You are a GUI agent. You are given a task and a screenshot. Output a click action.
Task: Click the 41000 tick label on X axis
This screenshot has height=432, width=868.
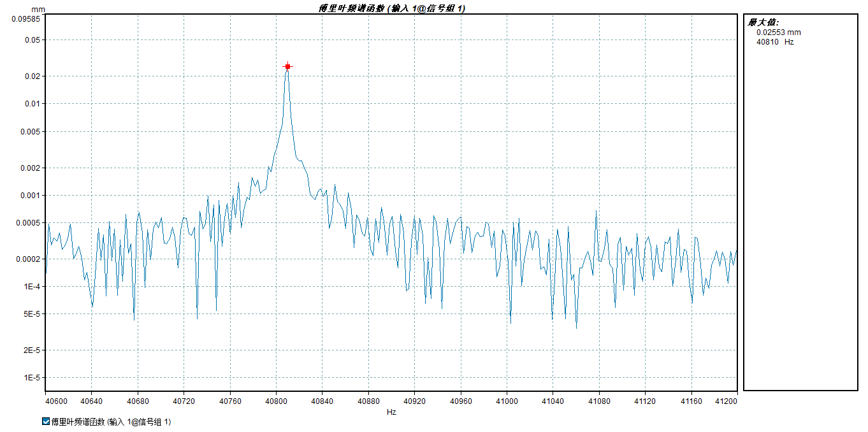(x=506, y=401)
